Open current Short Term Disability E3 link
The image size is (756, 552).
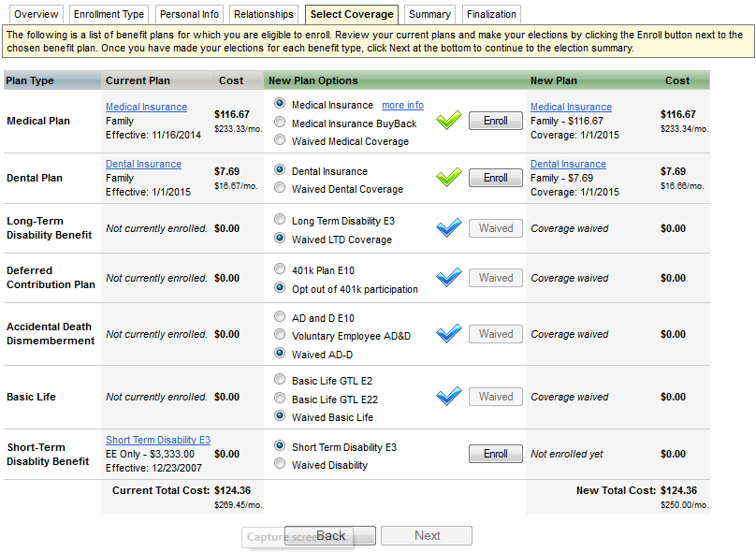tap(157, 440)
